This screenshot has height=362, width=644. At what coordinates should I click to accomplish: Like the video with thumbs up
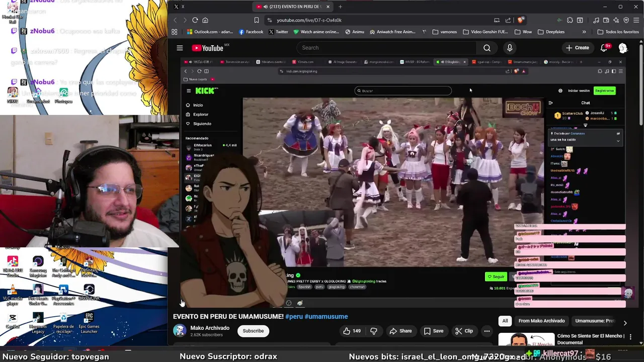tap(352, 331)
